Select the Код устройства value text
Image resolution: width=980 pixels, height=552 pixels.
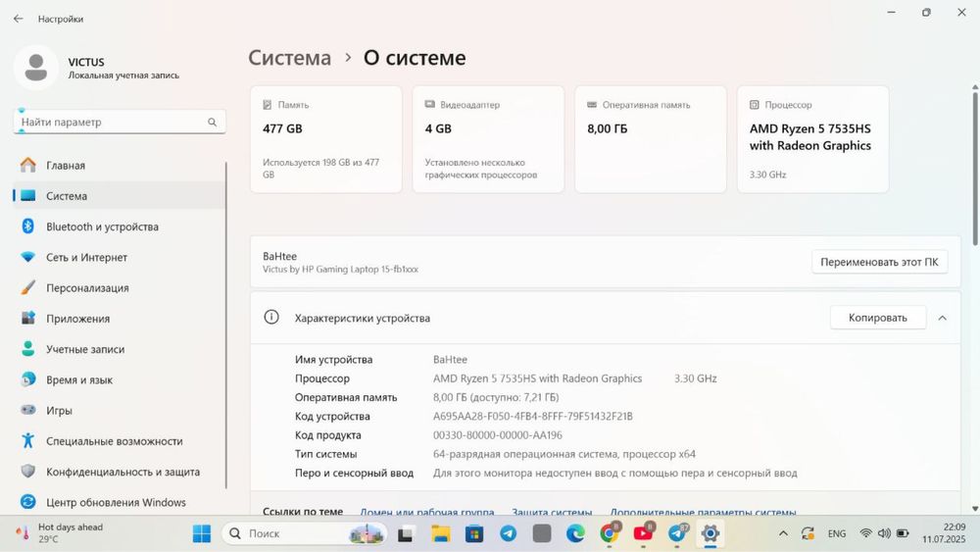(x=532, y=417)
